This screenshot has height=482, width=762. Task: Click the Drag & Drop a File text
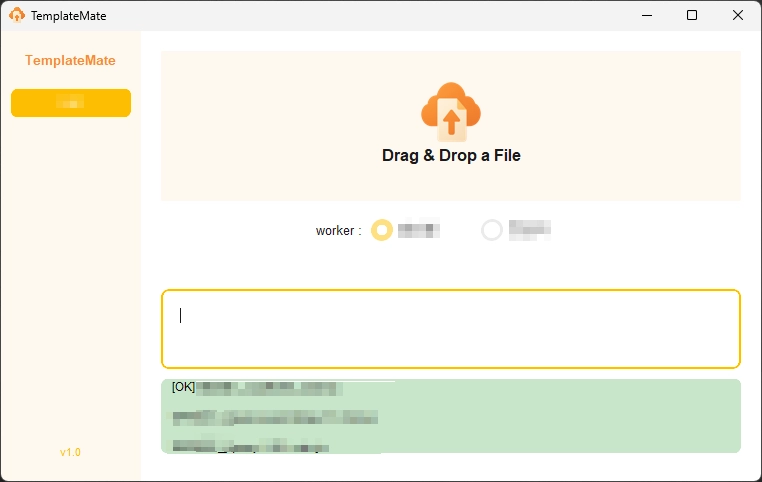(451, 156)
